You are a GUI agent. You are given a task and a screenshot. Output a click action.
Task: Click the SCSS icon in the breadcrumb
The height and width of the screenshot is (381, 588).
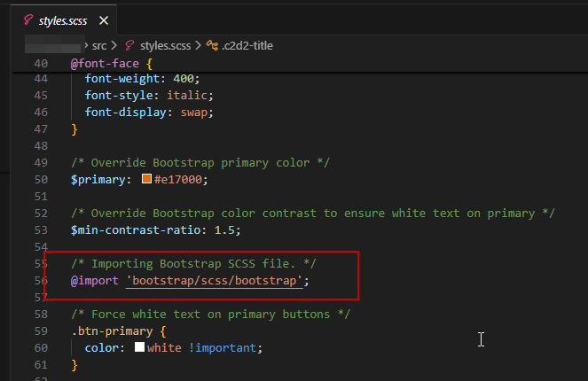(129, 43)
